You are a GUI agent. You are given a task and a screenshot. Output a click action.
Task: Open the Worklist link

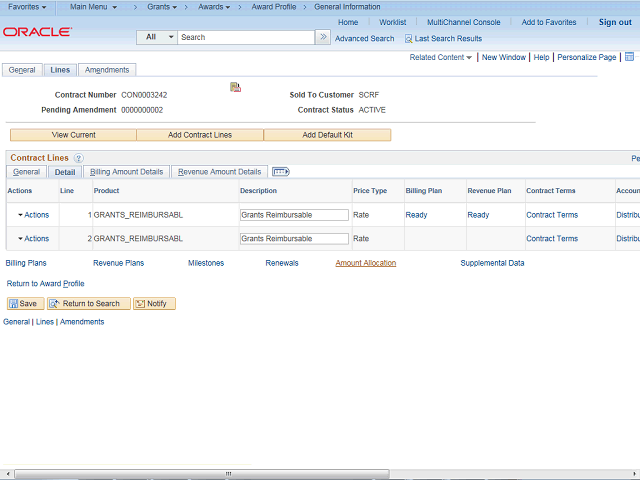pos(392,22)
